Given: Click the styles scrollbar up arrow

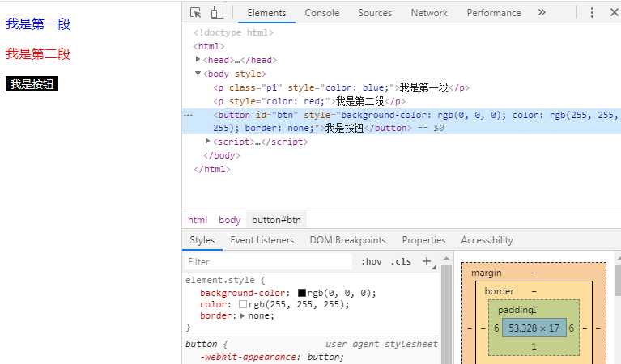Looking at the screenshot, I should 446,258.
